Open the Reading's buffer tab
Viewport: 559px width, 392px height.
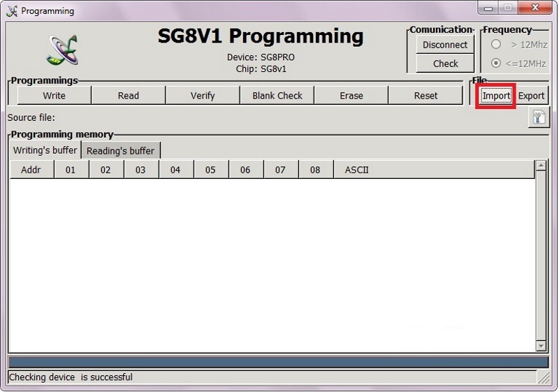pyautogui.click(x=120, y=151)
